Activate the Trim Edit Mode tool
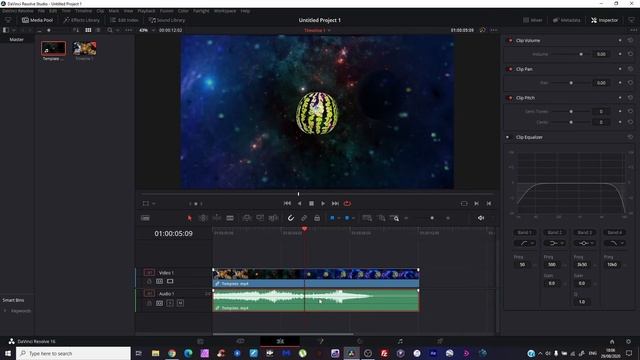Screen dimensions: 640x360 point(203,218)
